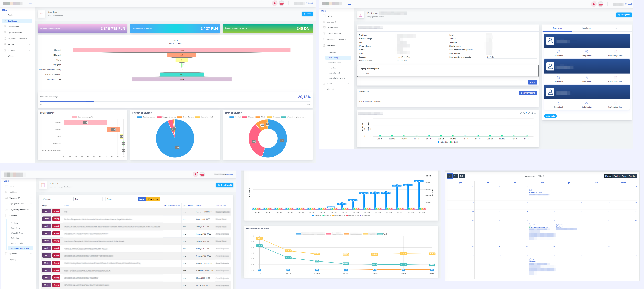
Task: Open the Typ dropdown in the Kontakty filters
Action: click(88, 199)
